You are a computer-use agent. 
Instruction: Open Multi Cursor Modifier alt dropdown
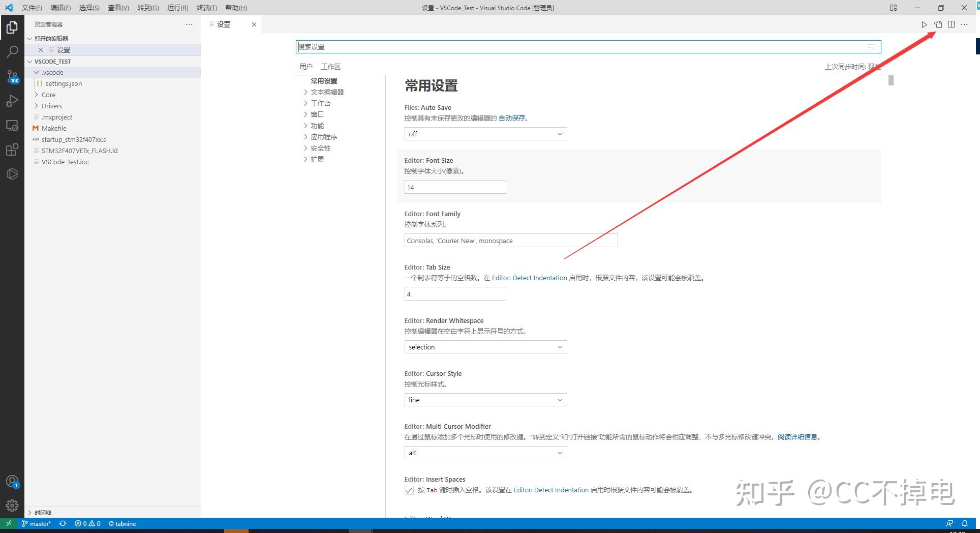point(485,453)
